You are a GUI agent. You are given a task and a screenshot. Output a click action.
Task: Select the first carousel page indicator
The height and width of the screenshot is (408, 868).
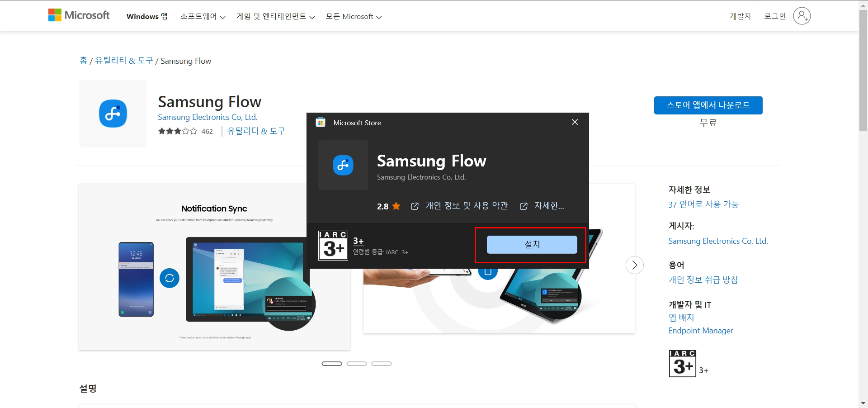click(x=331, y=364)
